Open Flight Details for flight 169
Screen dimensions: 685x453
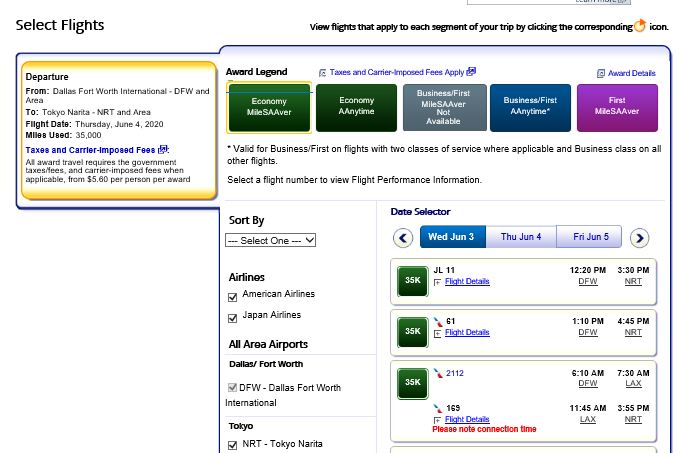[x=467, y=419]
